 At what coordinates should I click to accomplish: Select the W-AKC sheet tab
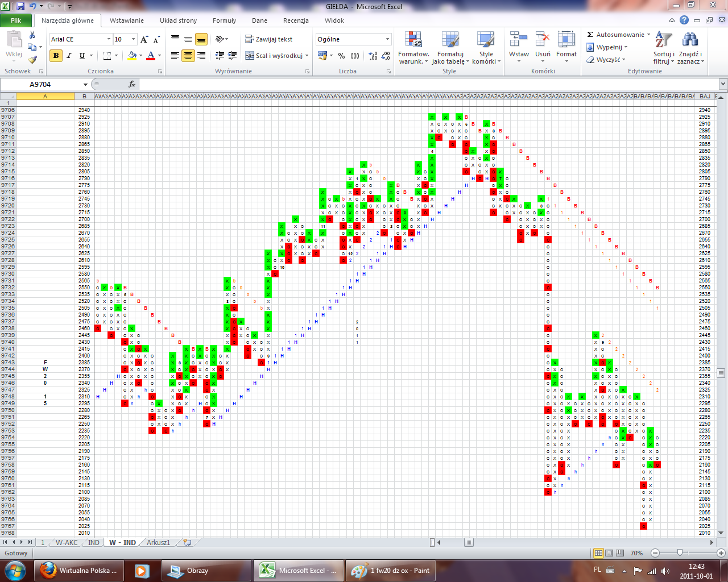67,543
